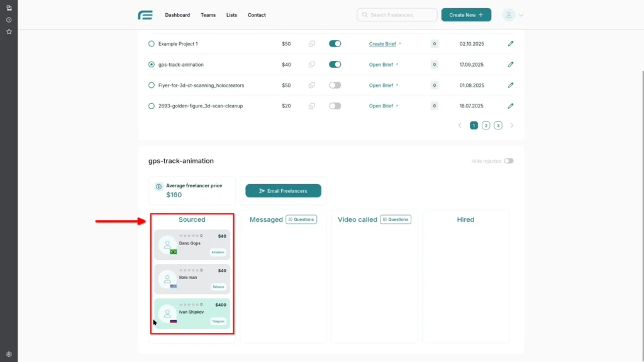Go to next page with right chevron
Screen dimensions: 644x362
click(x=512, y=126)
